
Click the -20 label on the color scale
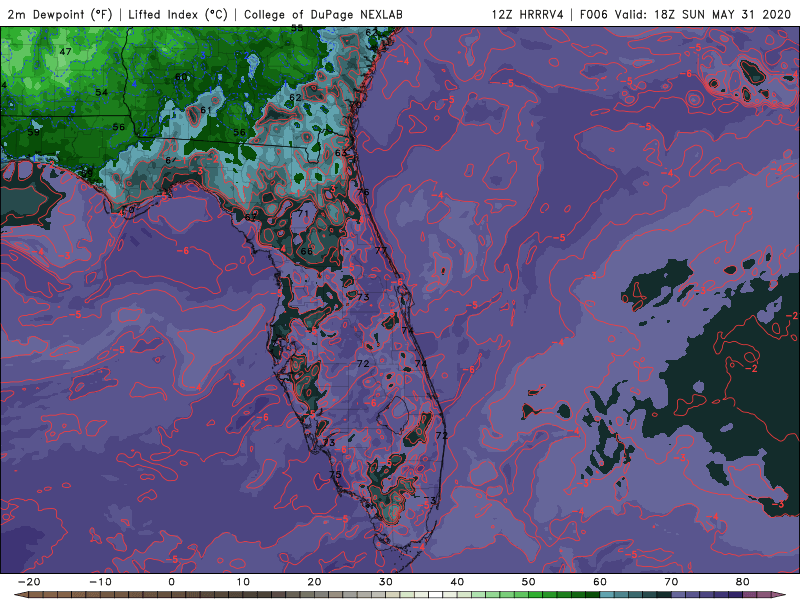pyautogui.click(x=29, y=582)
